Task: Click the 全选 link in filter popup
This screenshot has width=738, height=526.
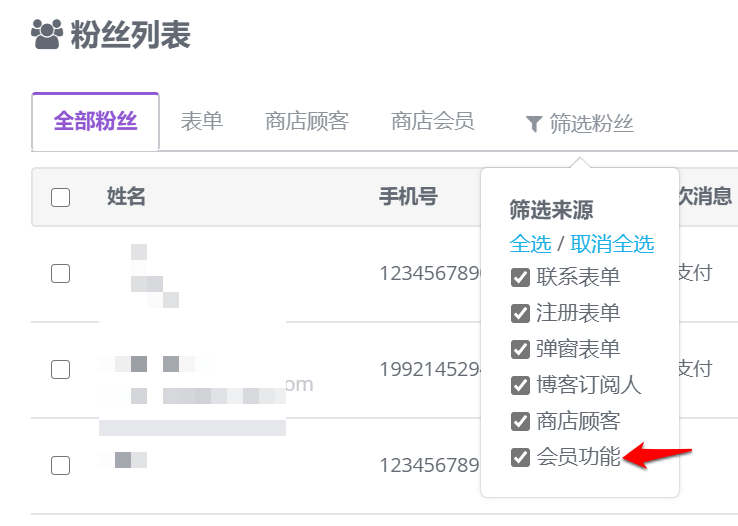Action: 530,244
